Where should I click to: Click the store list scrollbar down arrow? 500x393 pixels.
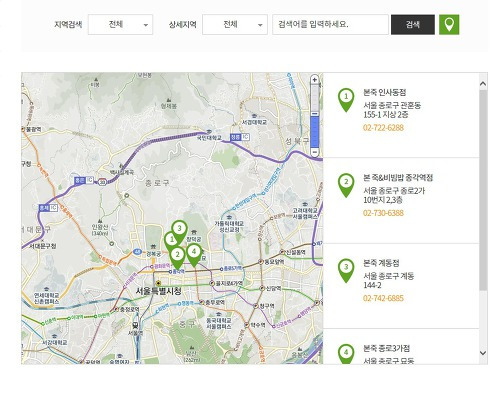coord(483,353)
